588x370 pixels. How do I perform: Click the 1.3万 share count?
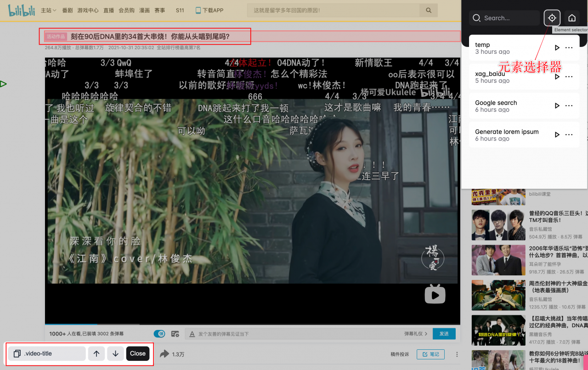pos(178,354)
